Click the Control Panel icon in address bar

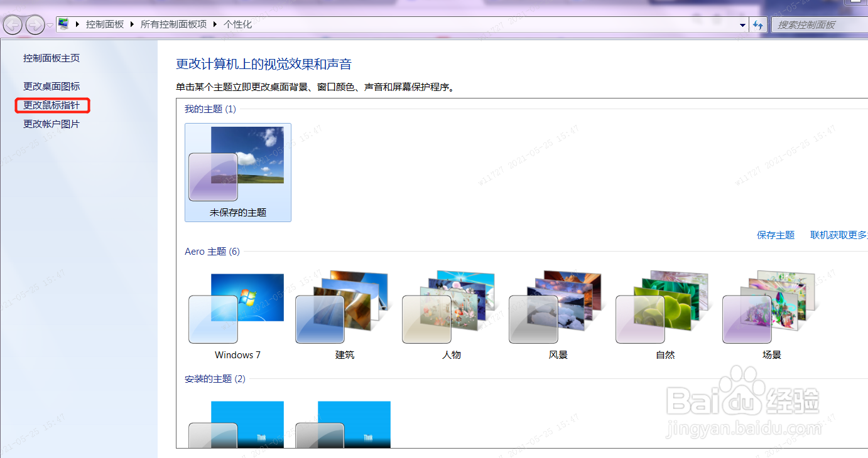point(63,24)
